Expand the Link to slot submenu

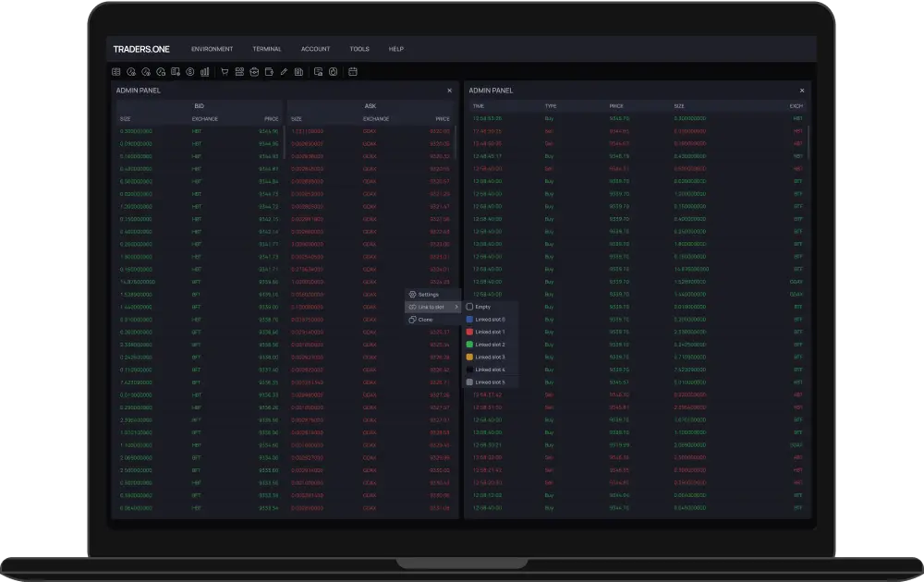[x=431, y=307]
